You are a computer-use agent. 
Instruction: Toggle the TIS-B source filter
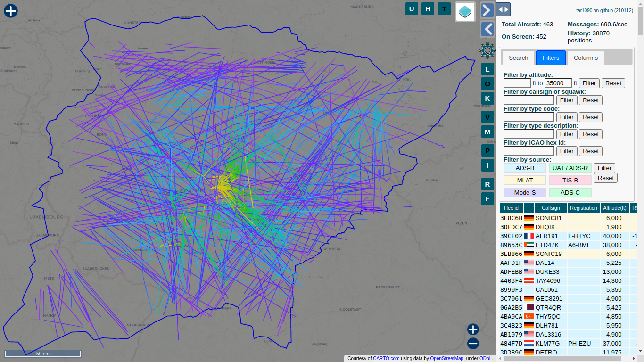point(570,180)
